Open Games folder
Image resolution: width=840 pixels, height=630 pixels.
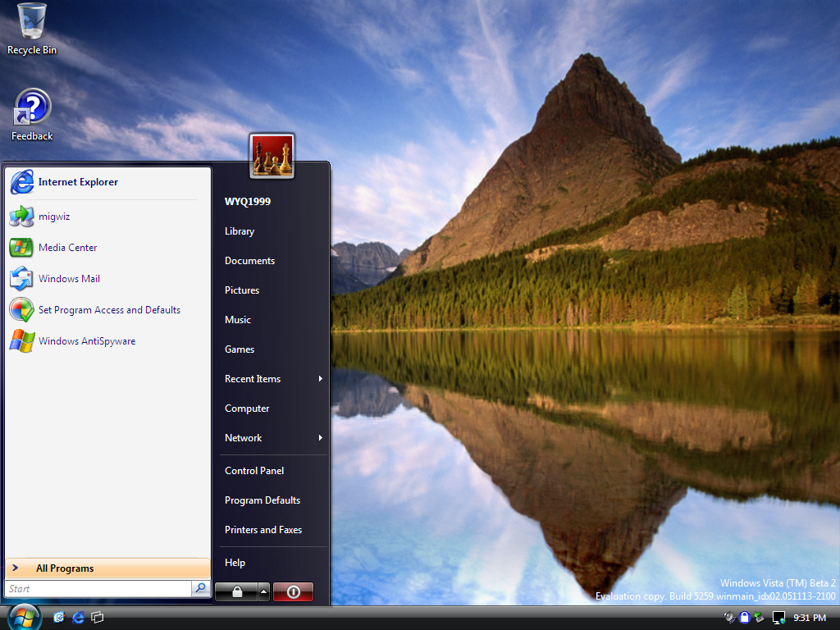click(240, 349)
